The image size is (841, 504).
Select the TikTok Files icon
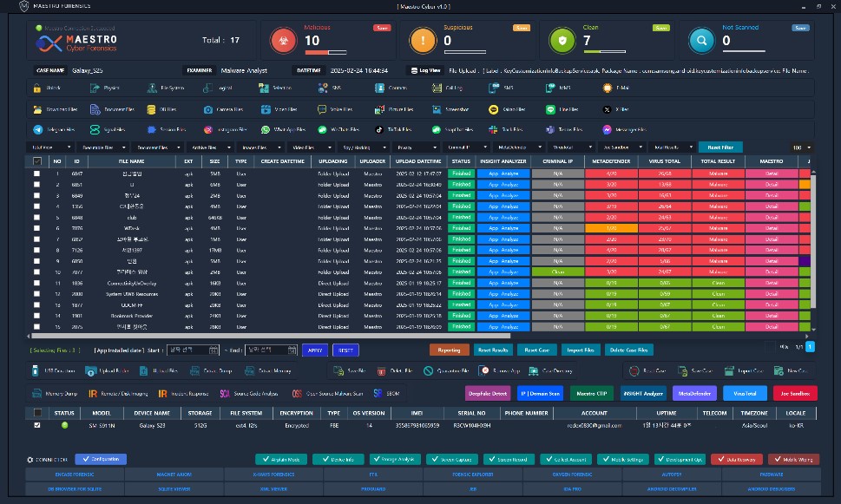point(378,129)
